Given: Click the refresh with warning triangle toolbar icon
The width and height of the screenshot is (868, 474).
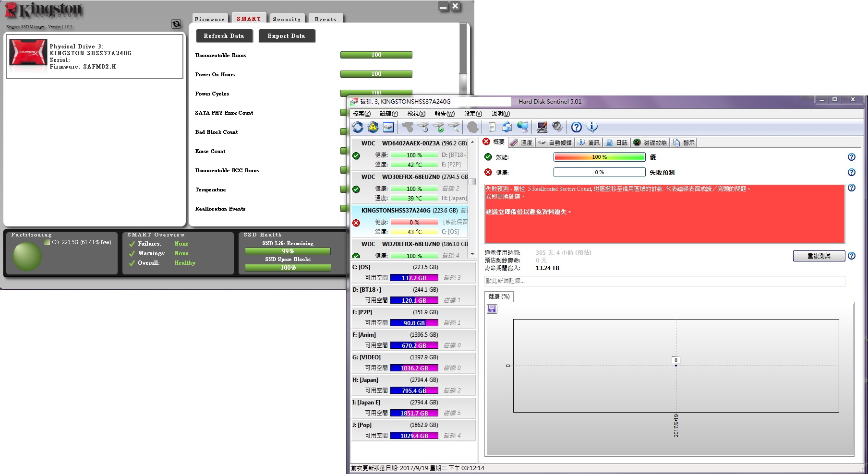Looking at the screenshot, I should tap(373, 127).
